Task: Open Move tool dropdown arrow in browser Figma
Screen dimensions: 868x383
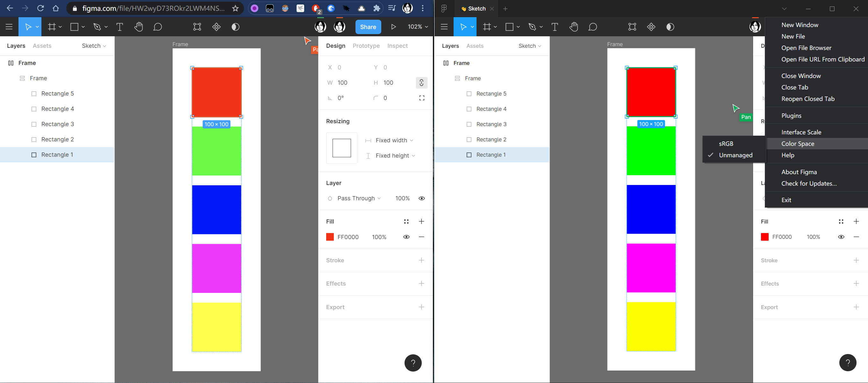Action: (x=37, y=27)
